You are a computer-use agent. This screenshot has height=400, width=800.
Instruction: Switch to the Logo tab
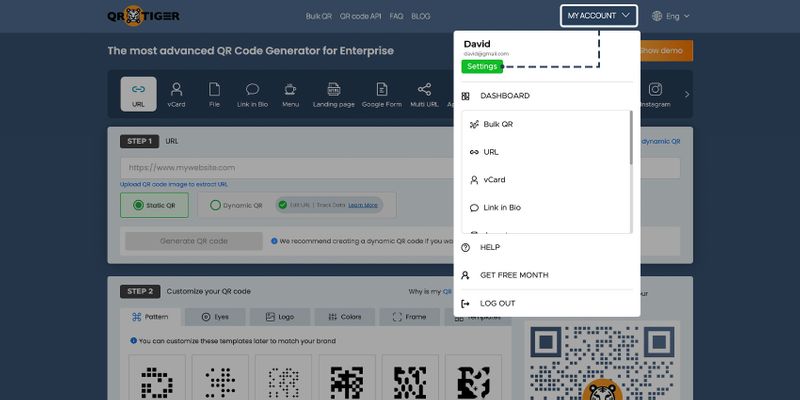280,317
